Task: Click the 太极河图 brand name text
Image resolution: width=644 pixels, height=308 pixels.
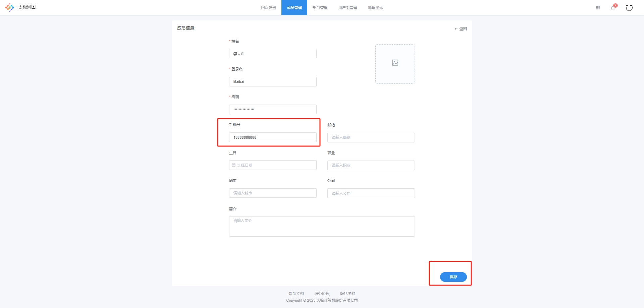Action: click(x=27, y=7)
